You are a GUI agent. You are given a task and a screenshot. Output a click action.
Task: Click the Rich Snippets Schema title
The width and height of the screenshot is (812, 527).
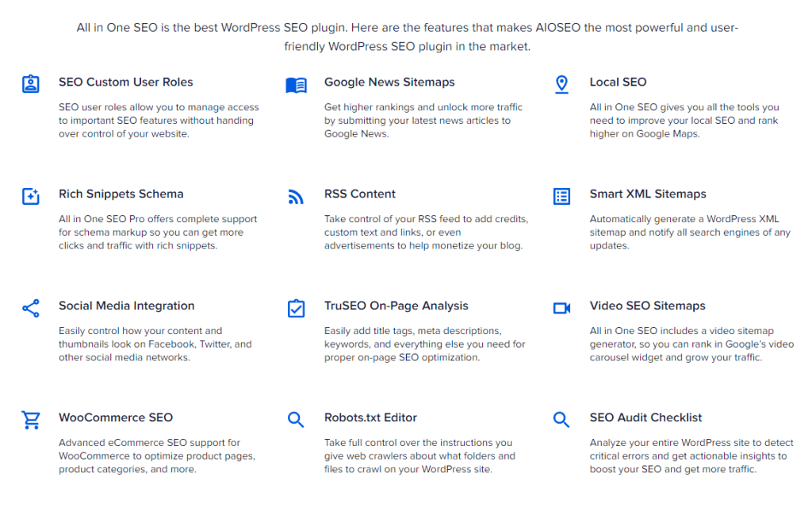tap(121, 194)
